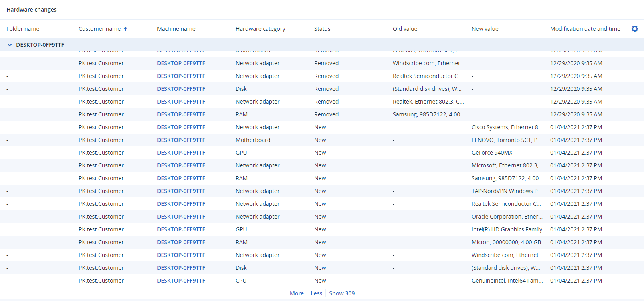Sort by Folder name column
Image resolution: width=644 pixels, height=301 pixels.
pos(23,29)
